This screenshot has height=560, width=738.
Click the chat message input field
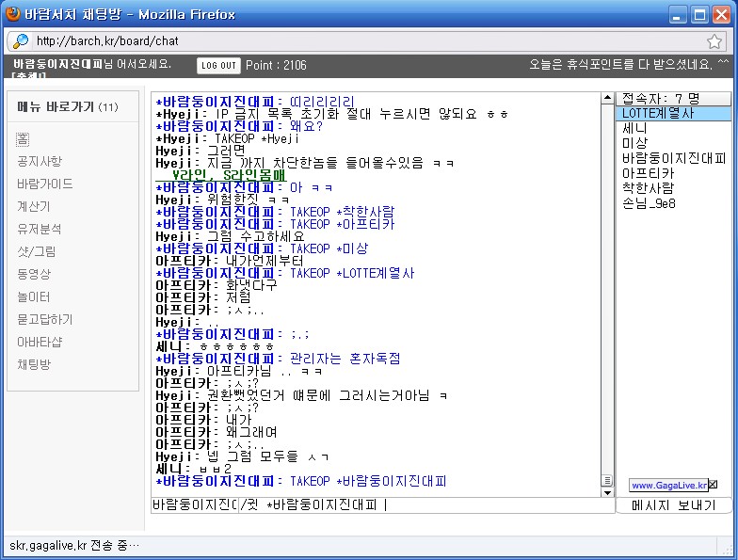[424, 505]
